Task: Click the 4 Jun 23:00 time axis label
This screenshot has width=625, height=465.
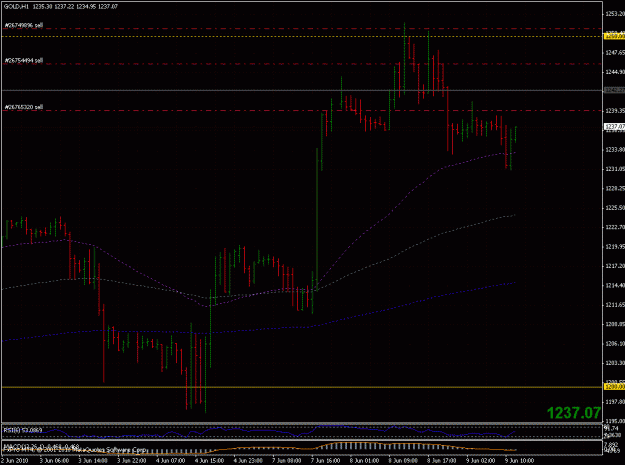Action: (x=248, y=461)
